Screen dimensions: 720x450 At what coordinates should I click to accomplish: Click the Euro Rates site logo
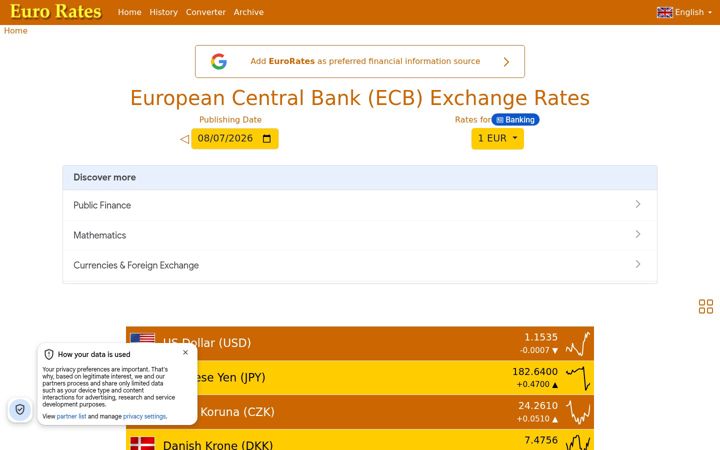point(56,11)
